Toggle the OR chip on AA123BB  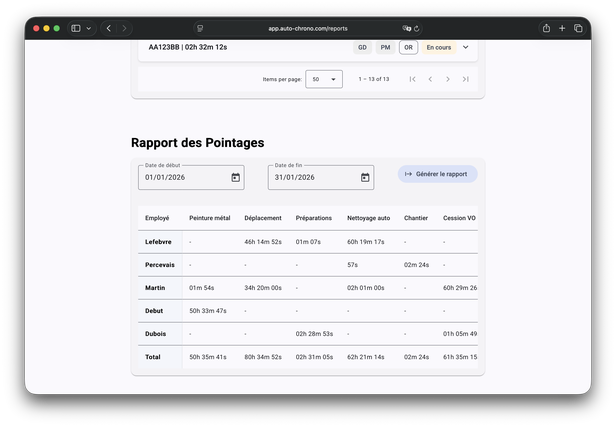tap(408, 47)
